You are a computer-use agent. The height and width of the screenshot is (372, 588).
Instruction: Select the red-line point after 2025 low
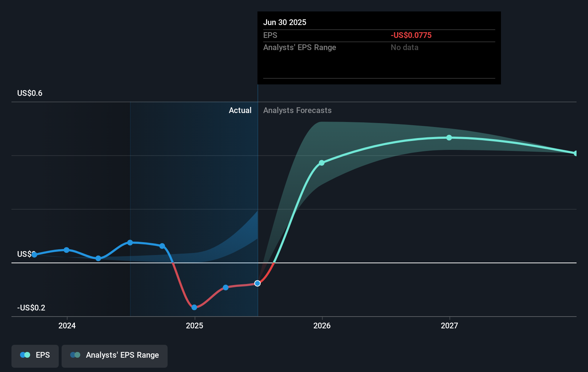tap(226, 288)
